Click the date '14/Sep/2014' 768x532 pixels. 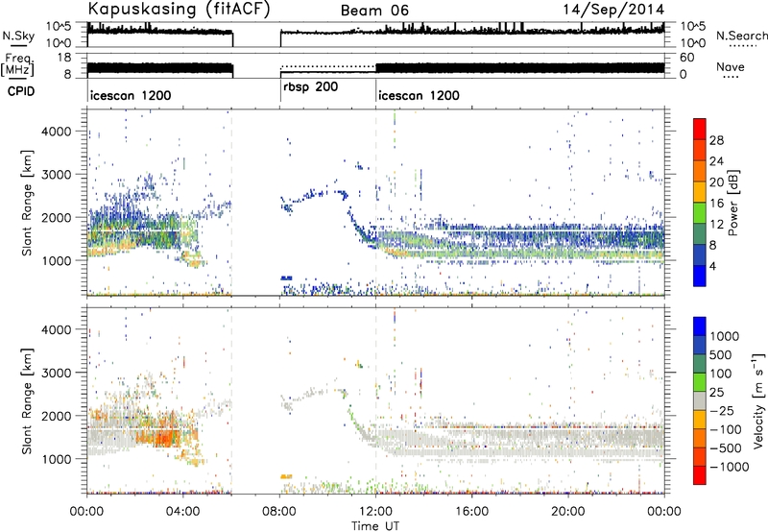coord(613,10)
